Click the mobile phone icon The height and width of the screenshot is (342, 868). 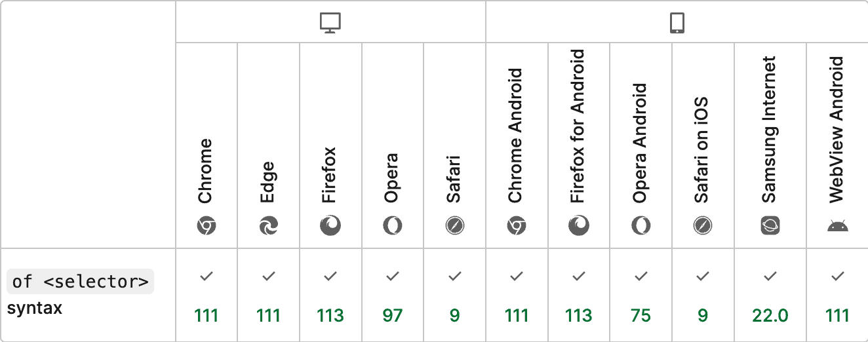coord(677,23)
